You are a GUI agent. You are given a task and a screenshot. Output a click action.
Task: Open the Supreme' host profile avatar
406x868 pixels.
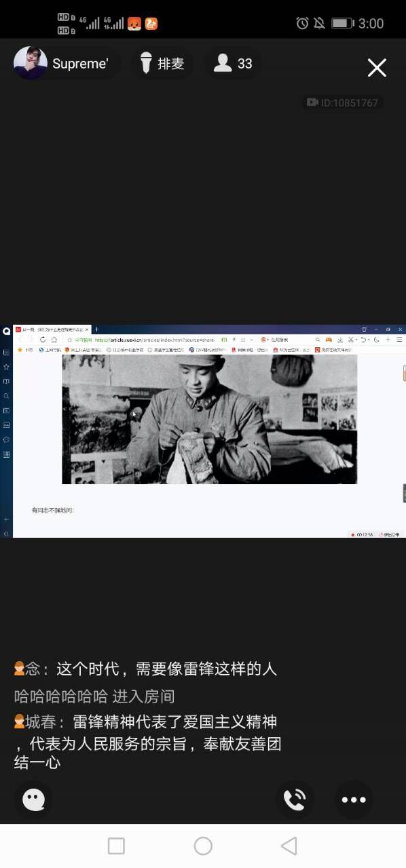[x=31, y=63]
